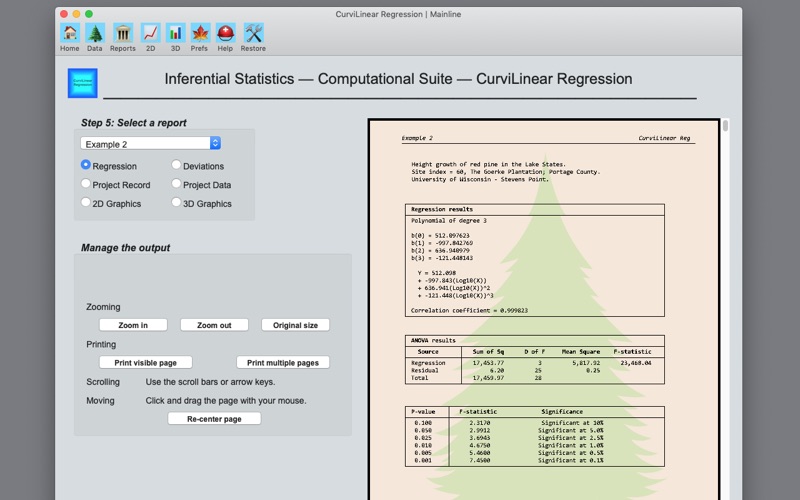
Task: Open the 3D bar chart icon
Action: (x=176, y=34)
